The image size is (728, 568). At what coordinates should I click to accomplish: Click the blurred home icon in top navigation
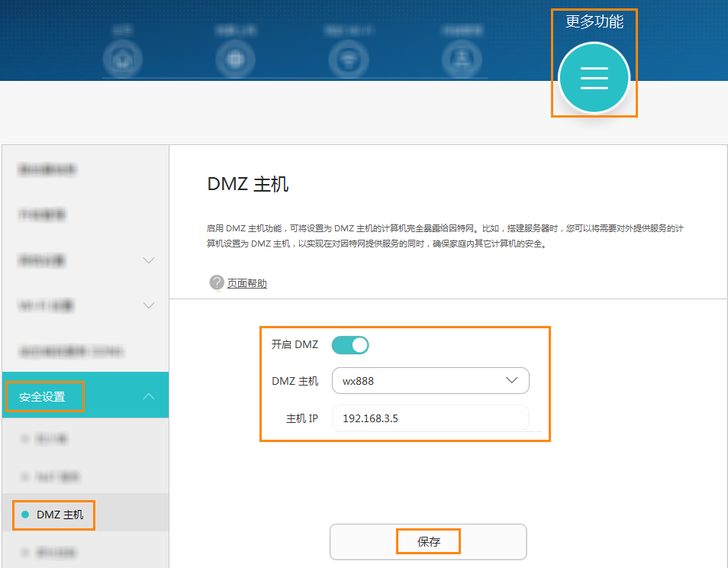click(123, 60)
